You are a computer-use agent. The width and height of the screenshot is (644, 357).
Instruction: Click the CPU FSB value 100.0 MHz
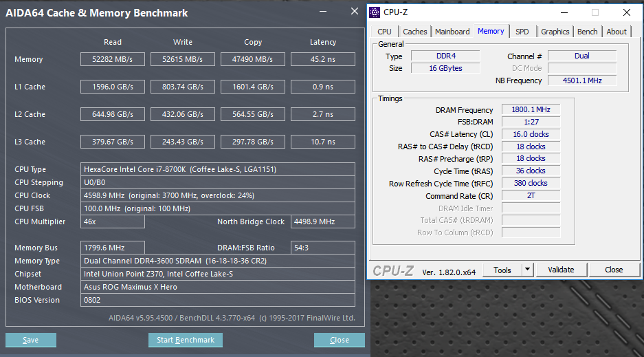(218, 208)
